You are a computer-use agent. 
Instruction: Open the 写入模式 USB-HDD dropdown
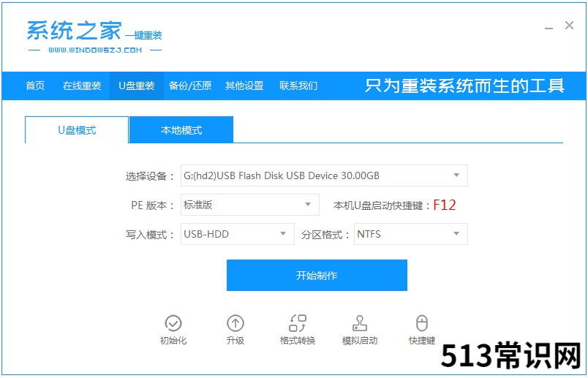(x=238, y=234)
